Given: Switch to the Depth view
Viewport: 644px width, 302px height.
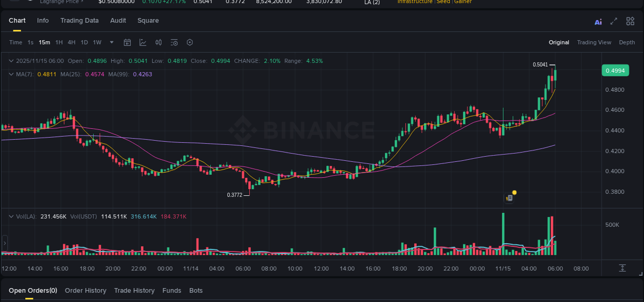Looking at the screenshot, I should pos(627,42).
